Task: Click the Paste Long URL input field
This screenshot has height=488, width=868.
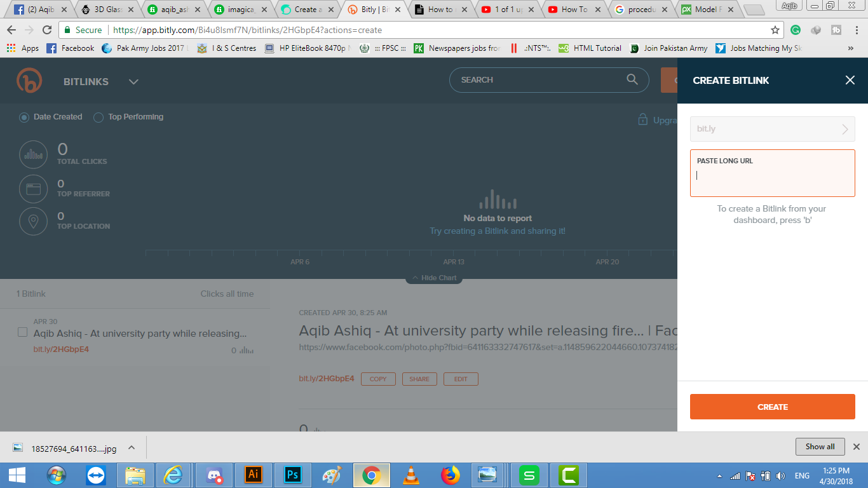Action: (773, 173)
